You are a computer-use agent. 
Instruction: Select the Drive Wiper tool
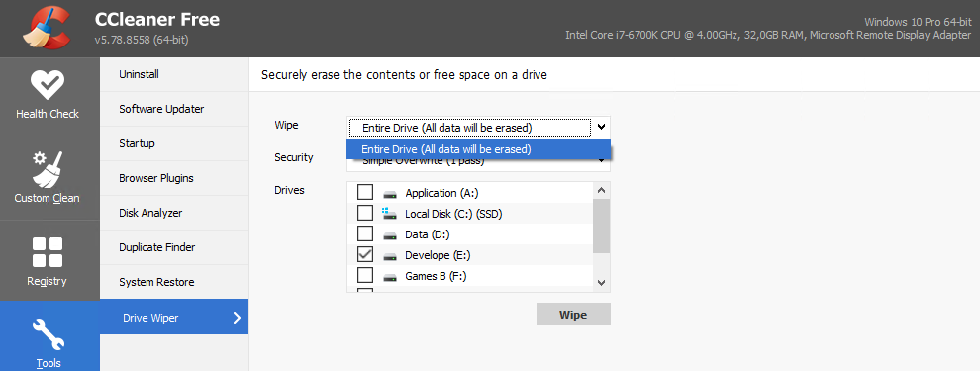pos(174,318)
